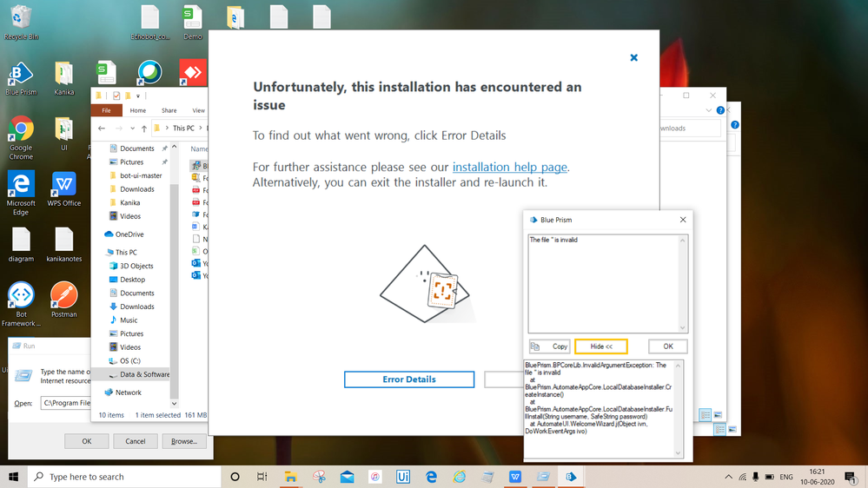
Task: Select the Google Chrome desktop shortcut
Action: pos(21,138)
